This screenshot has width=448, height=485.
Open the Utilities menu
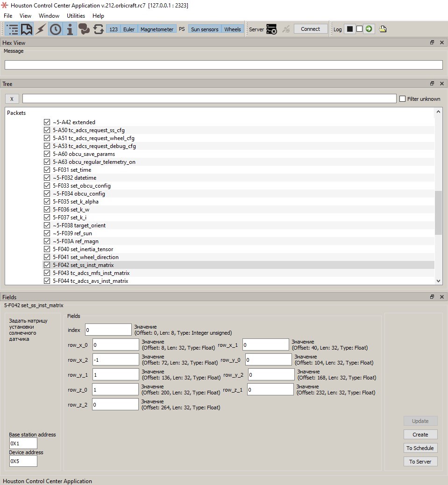tap(76, 15)
